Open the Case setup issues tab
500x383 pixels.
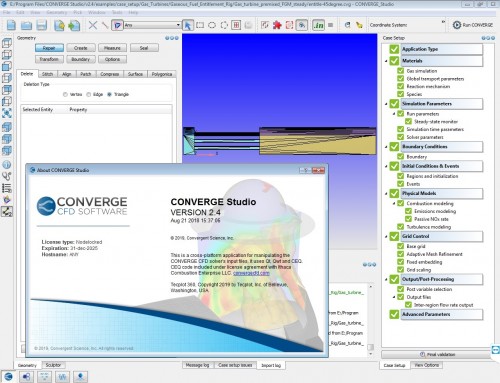click(235, 365)
